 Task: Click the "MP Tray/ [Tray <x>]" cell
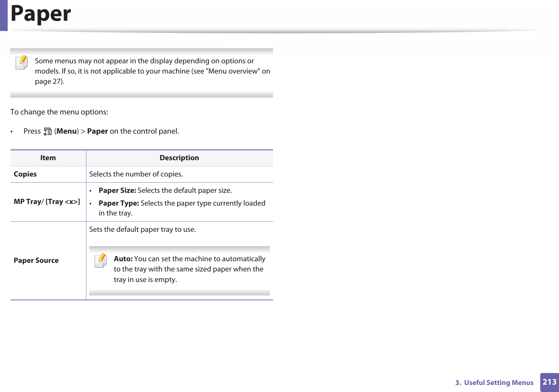point(48,202)
